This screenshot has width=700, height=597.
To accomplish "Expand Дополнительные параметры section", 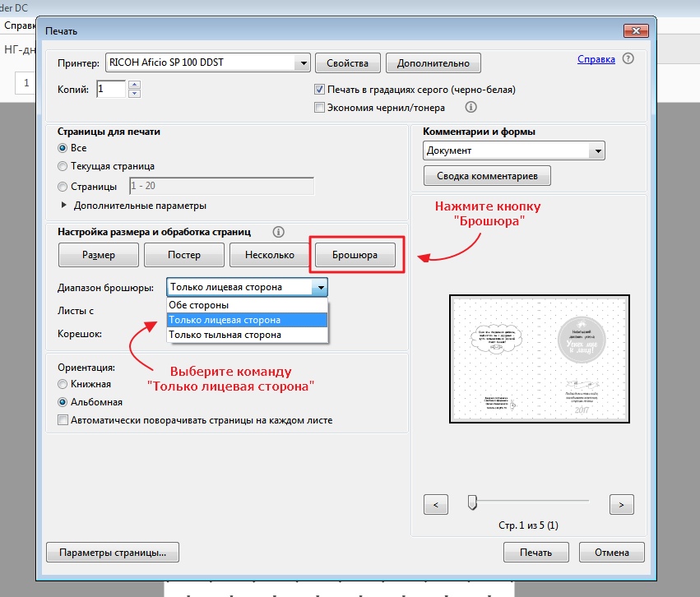I will click(64, 206).
